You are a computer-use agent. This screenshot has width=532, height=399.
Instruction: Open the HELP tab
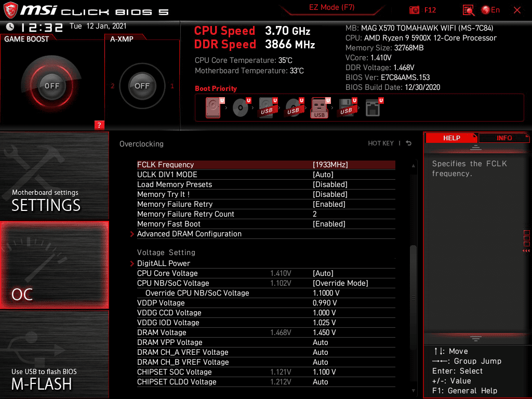click(x=451, y=138)
